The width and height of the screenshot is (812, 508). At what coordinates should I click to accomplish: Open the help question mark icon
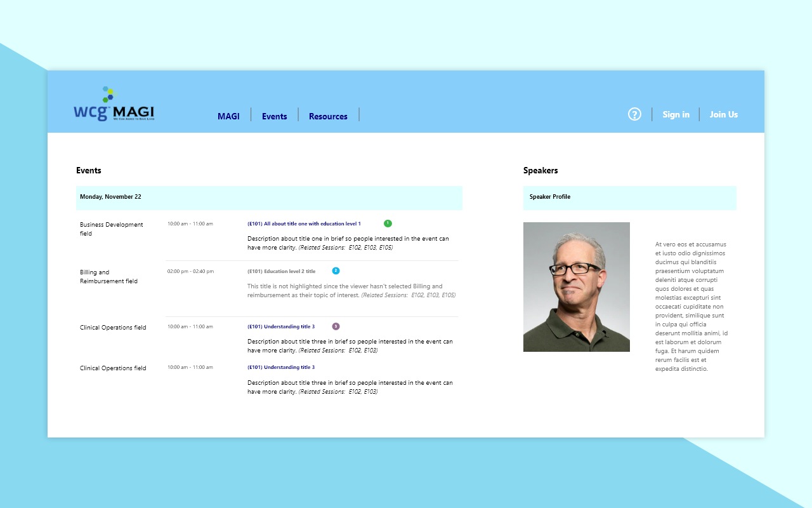pyautogui.click(x=634, y=114)
